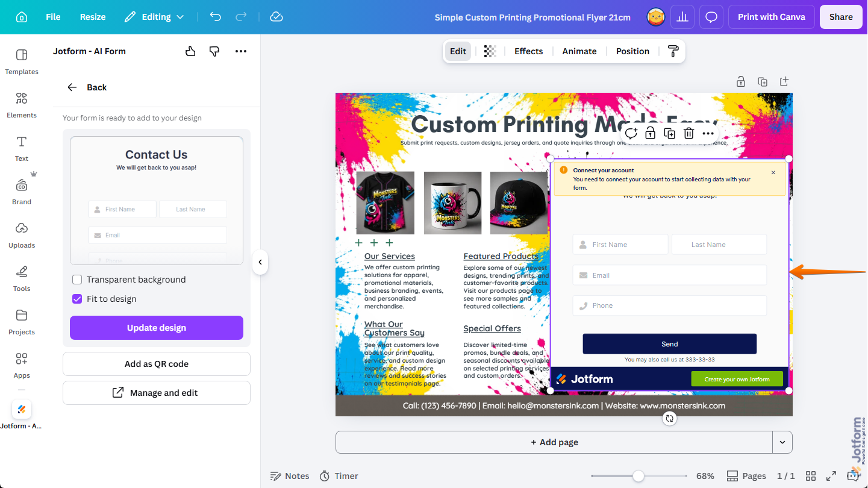Open the Jotform panel more options menu
868x488 pixels.
pyautogui.click(x=241, y=51)
